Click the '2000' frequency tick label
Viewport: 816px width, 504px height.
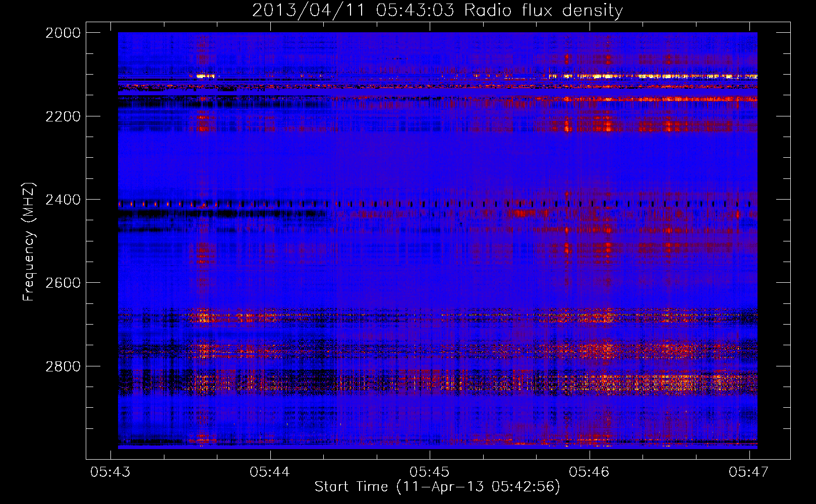coord(63,33)
